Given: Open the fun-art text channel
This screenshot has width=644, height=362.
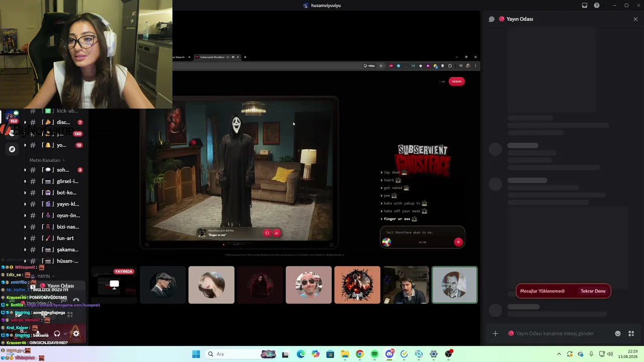Looking at the screenshot, I should 58,238.
